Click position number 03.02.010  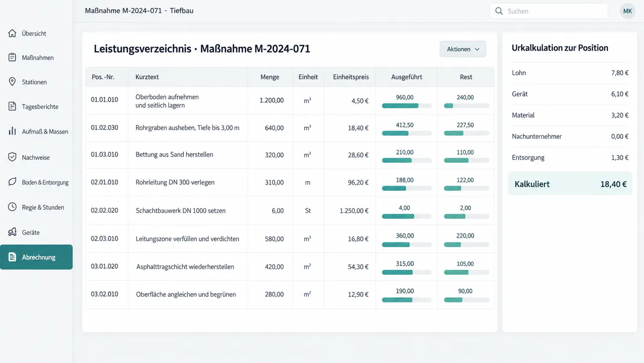tap(105, 294)
